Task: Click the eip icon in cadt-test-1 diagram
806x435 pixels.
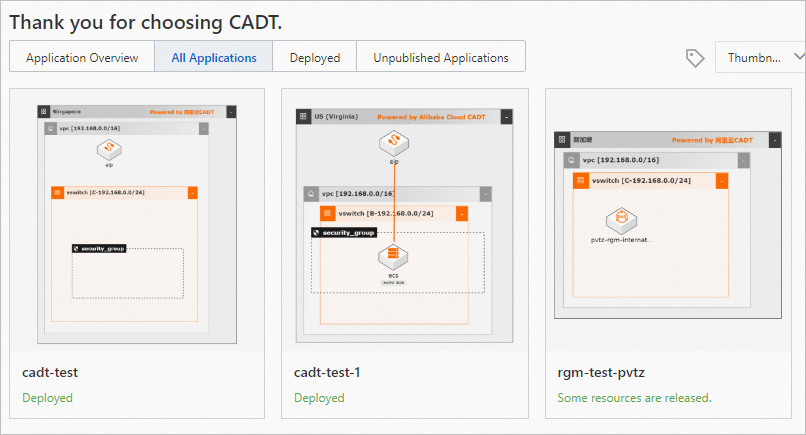Action: 394,143
